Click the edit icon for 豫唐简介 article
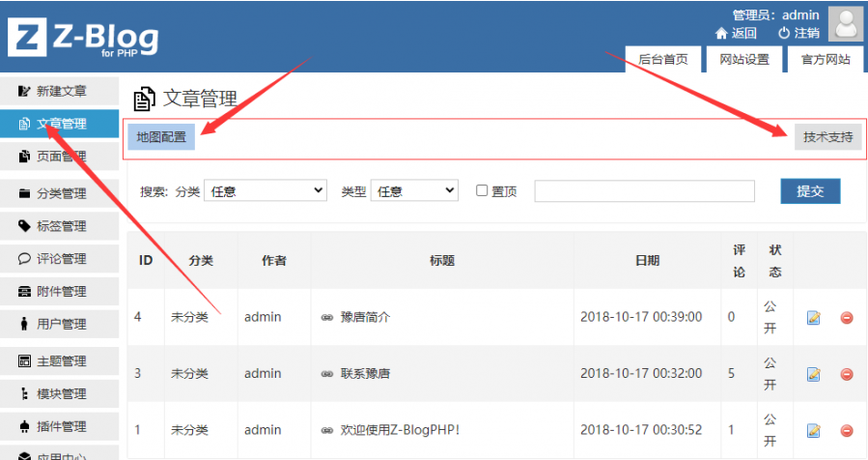 pyautogui.click(x=813, y=317)
